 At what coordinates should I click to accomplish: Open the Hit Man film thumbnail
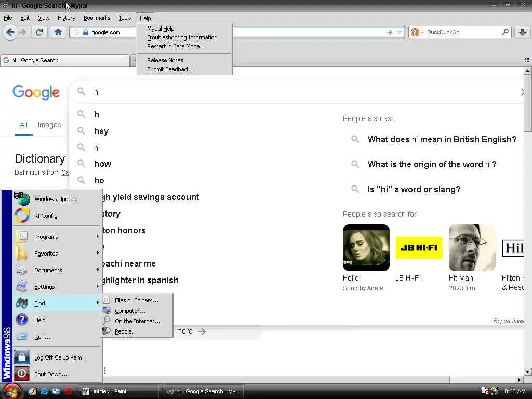click(472, 248)
